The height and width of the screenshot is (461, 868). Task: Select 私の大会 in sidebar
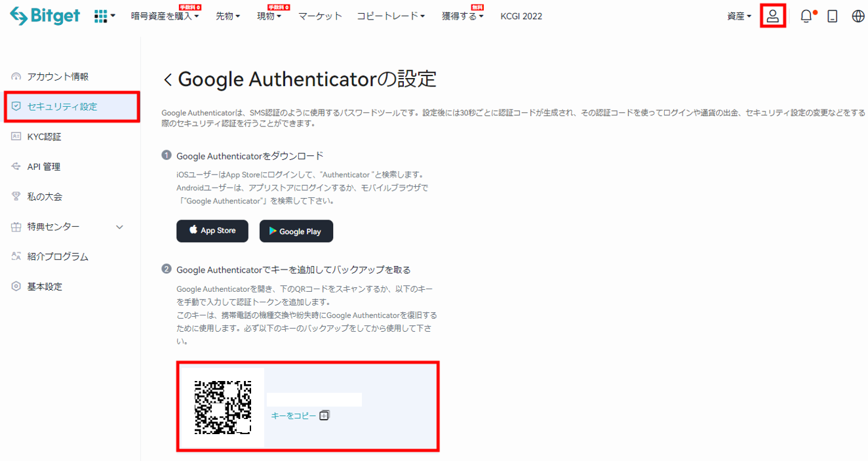(x=45, y=197)
